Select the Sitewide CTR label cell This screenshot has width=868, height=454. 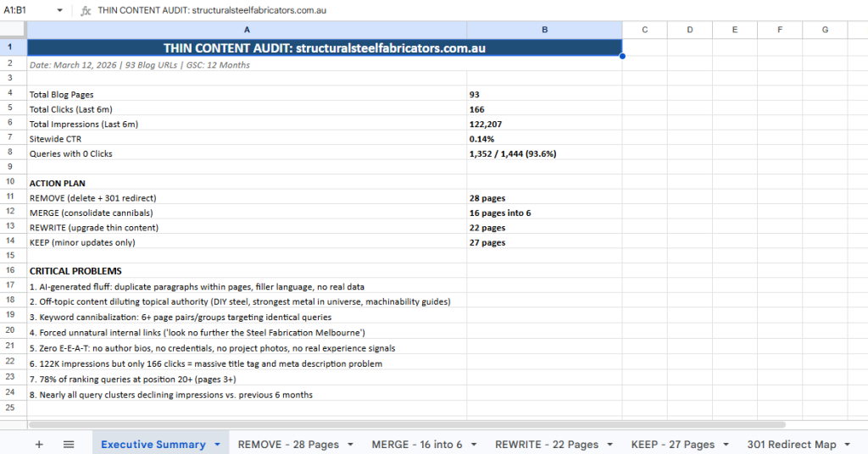247,139
